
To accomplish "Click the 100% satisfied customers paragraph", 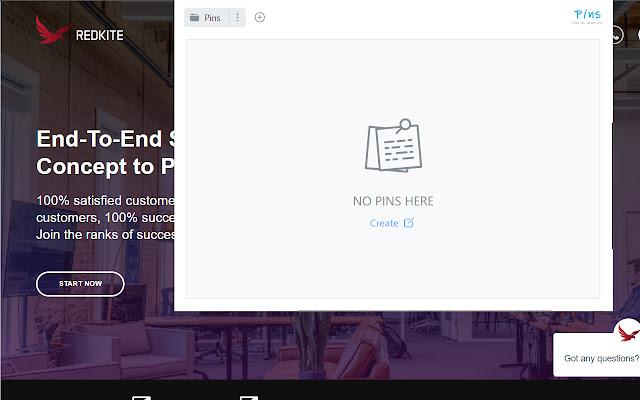I will [x=105, y=218].
